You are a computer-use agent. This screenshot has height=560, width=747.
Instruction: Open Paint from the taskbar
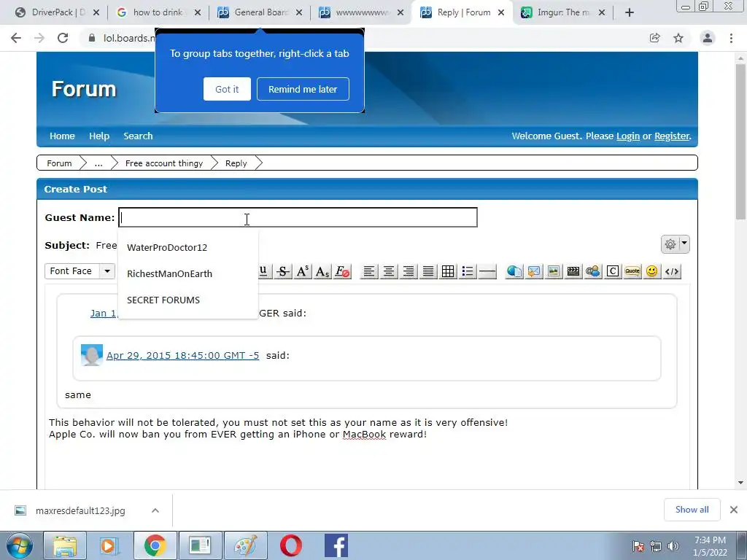pyautogui.click(x=246, y=545)
